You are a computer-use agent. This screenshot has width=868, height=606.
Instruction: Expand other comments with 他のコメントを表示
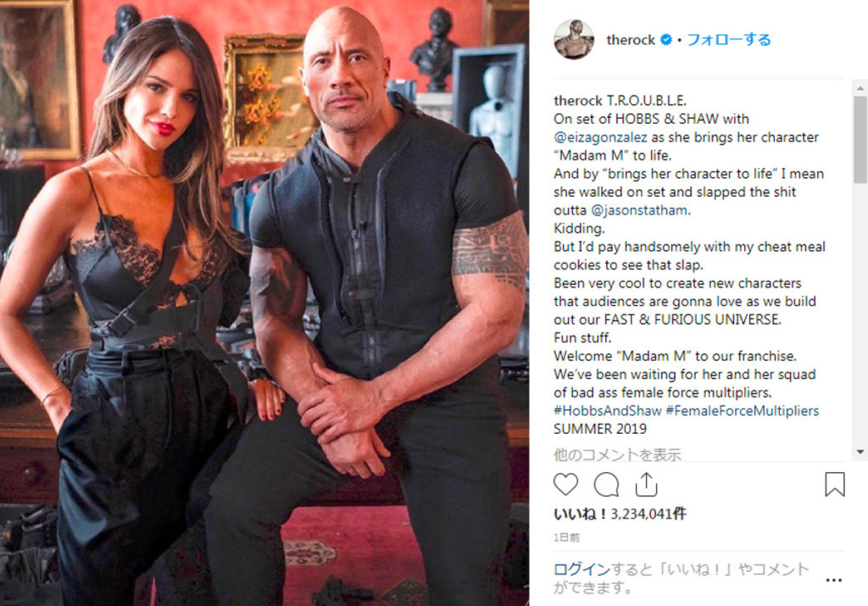617,455
